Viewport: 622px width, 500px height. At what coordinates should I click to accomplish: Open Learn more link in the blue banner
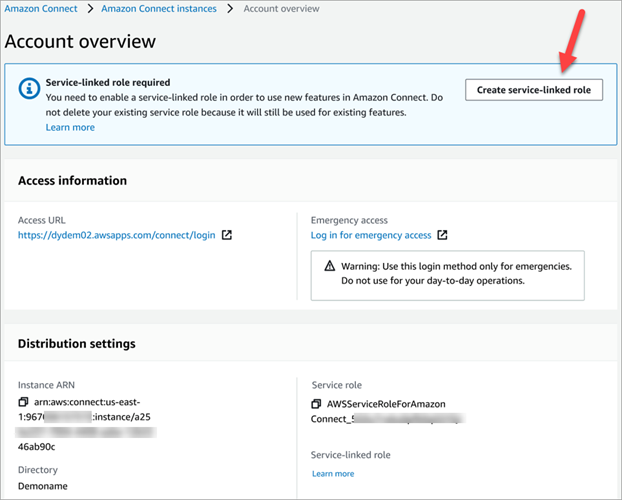pos(70,127)
